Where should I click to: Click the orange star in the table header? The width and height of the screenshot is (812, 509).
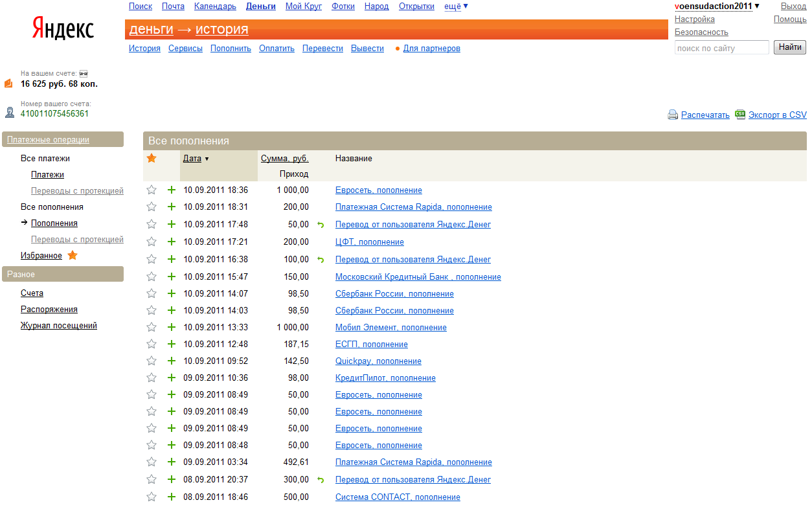click(x=152, y=158)
